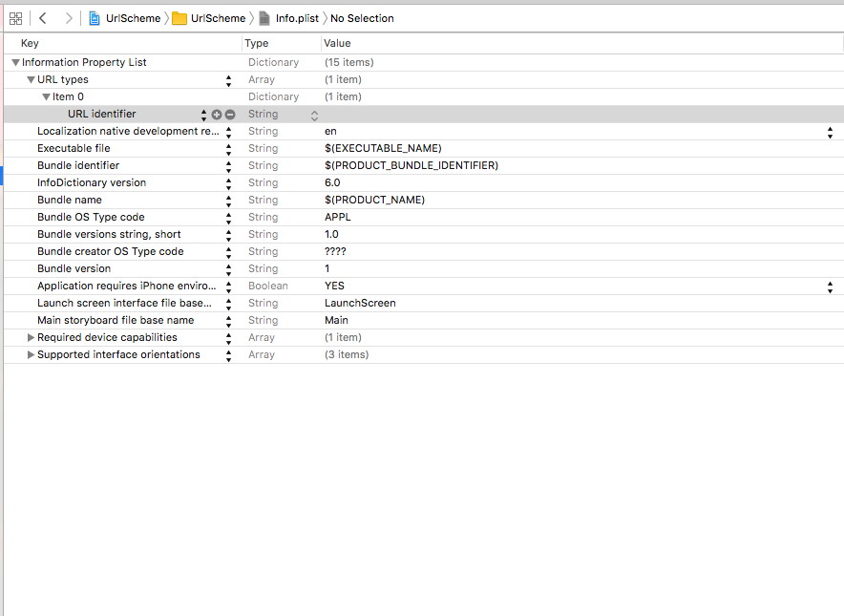
Task: Open key stepper for URL identifier
Action: click(203, 115)
